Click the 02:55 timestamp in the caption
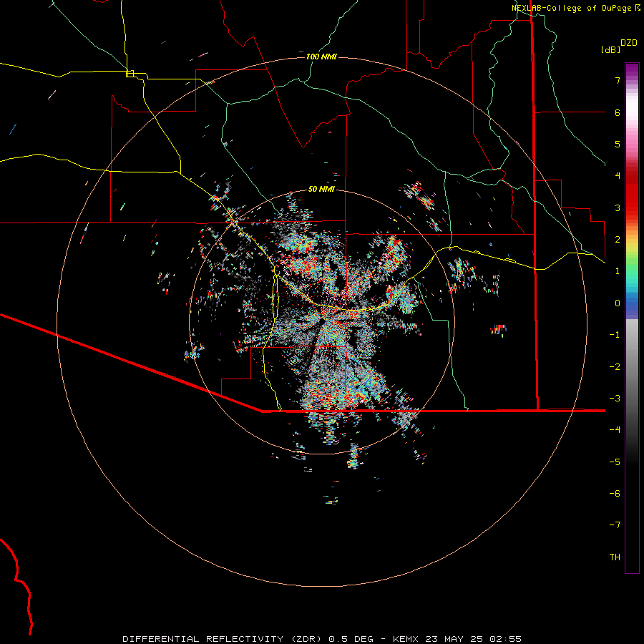Image resolution: width=644 pixels, height=644 pixels. tap(506, 639)
